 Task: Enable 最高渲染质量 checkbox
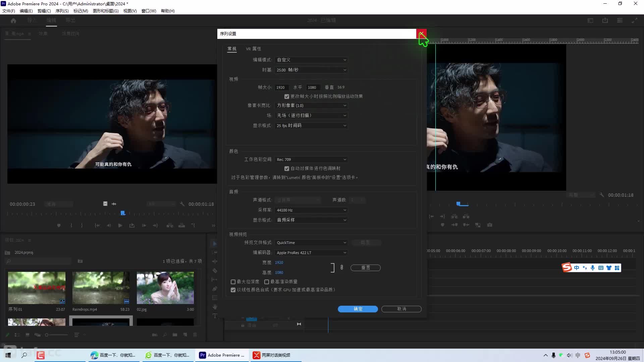[x=267, y=282]
